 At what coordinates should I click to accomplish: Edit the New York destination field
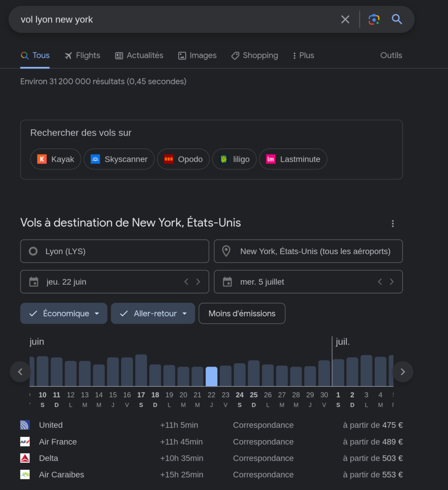tap(308, 251)
